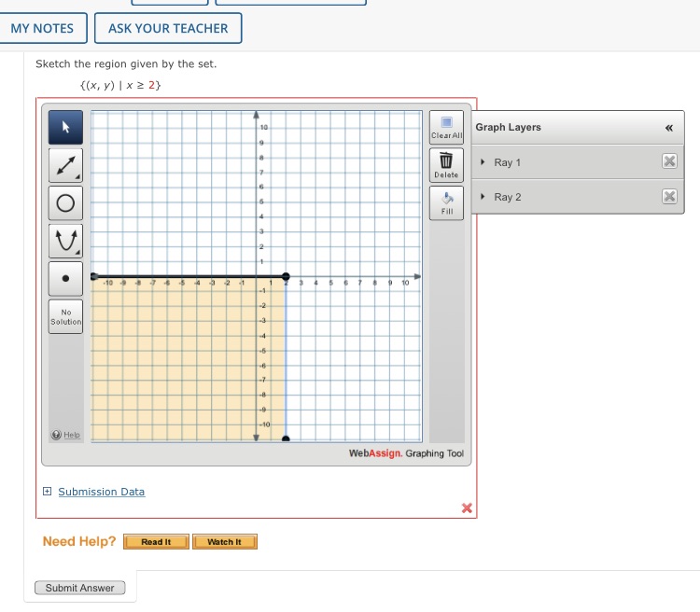Expand the Ray 2 layer details
Screen dimensions: 700x612
click(483, 197)
